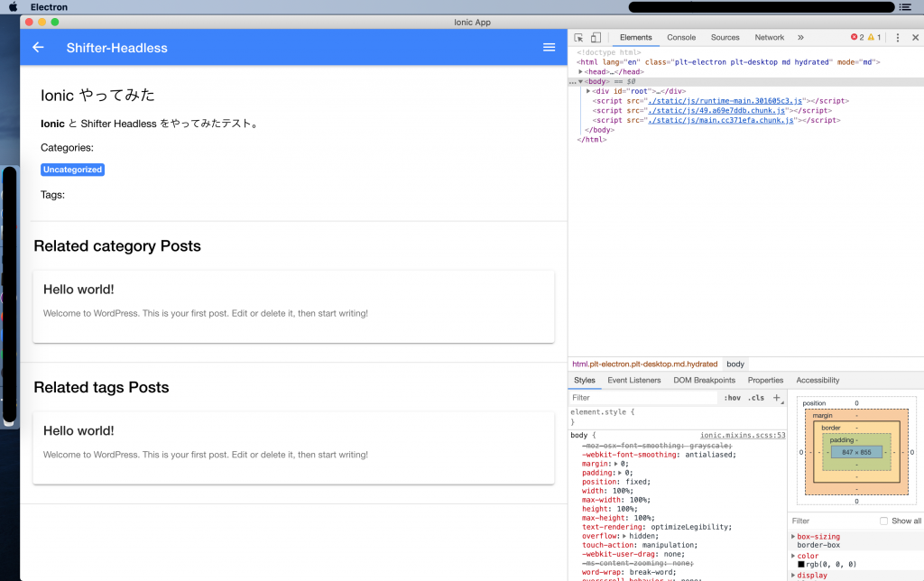Select the body breadcrumb item
The width and height of the screenshot is (924, 581).
click(x=735, y=364)
